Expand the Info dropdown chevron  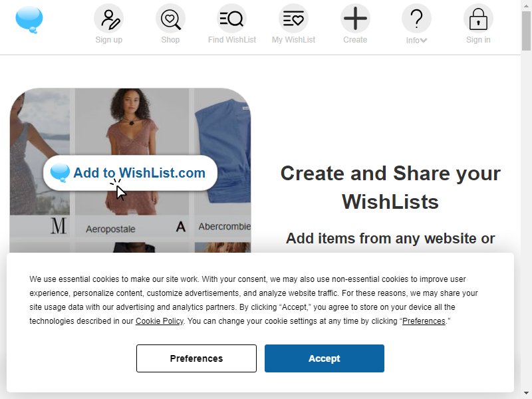click(x=424, y=41)
